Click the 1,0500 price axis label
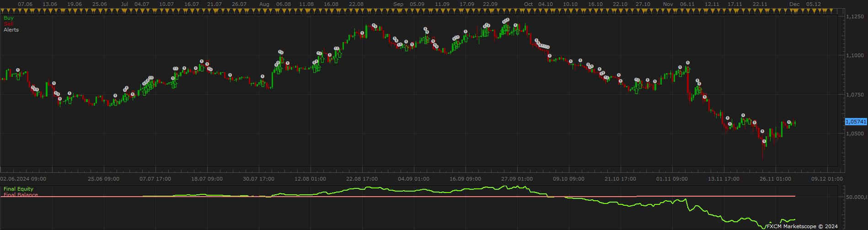This screenshot has height=230, width=868. 855,134
